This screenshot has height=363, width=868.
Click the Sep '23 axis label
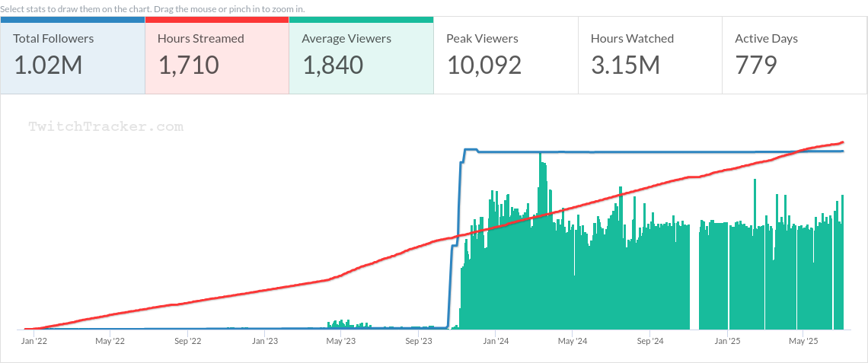(x=419, y=342)
